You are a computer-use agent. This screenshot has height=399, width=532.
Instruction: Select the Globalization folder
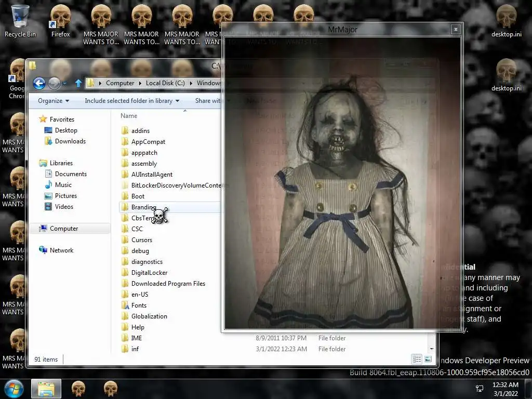point(144,316)
